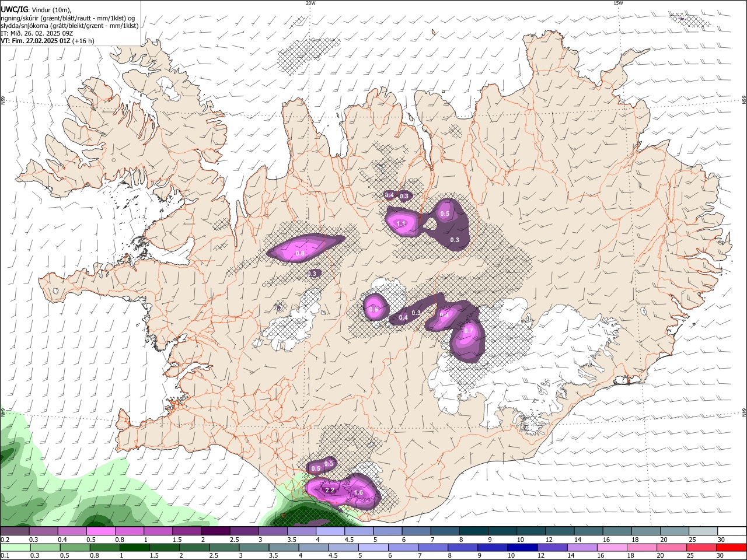747x560 pixels.
Task: Click the 0.1 pale green rain scale swatch
Action: click(15, 547)
